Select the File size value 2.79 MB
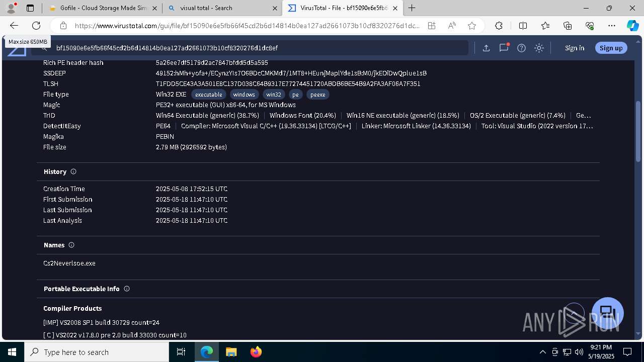This screenshot has width=644, height=362. click(191, 147)
